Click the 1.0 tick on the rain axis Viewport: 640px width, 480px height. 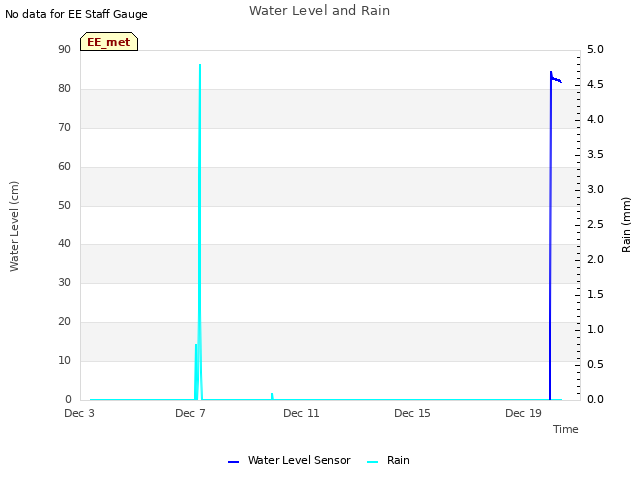pyautogui.click(x=596, y=329)
